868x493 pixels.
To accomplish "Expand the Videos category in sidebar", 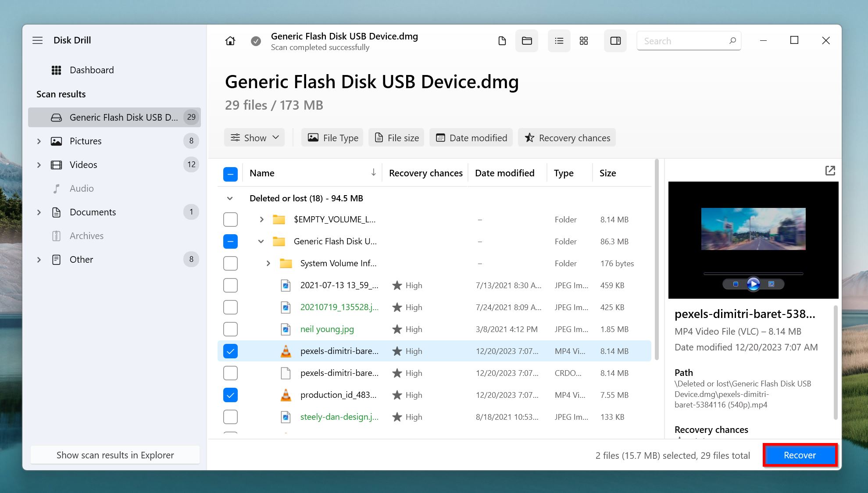I will point(38,164).
